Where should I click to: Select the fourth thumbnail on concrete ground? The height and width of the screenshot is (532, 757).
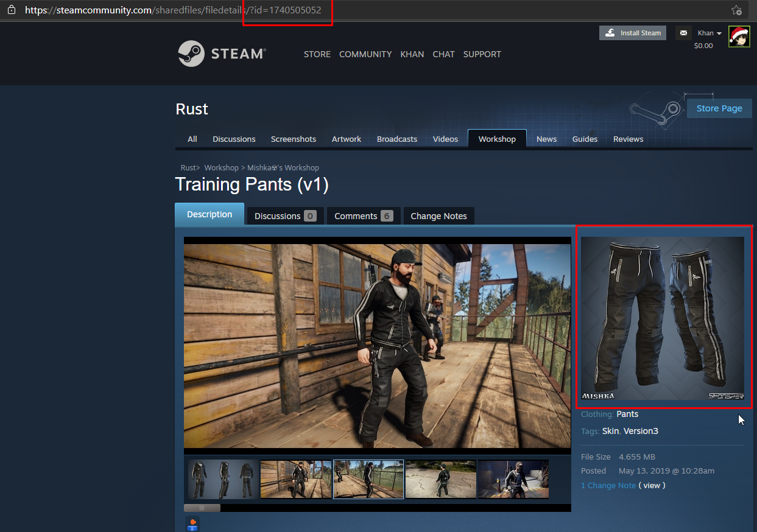pyautogui.click(x=441, y=479)
